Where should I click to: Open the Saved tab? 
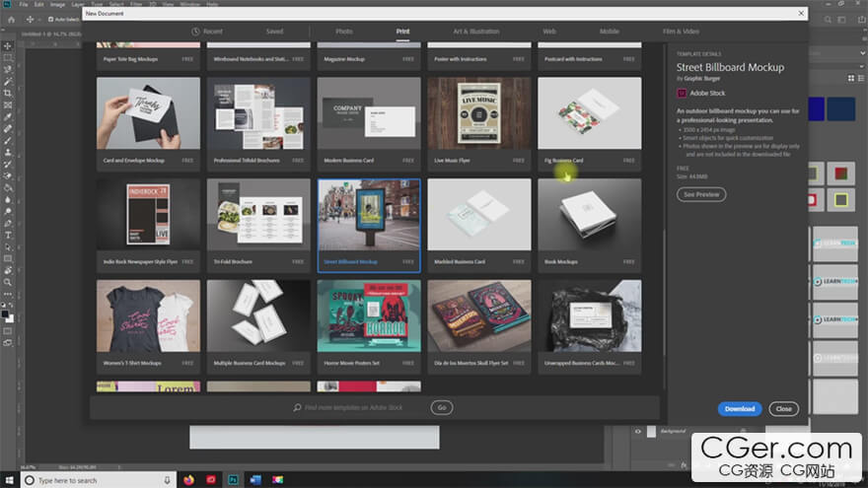[x=274, y=32]
